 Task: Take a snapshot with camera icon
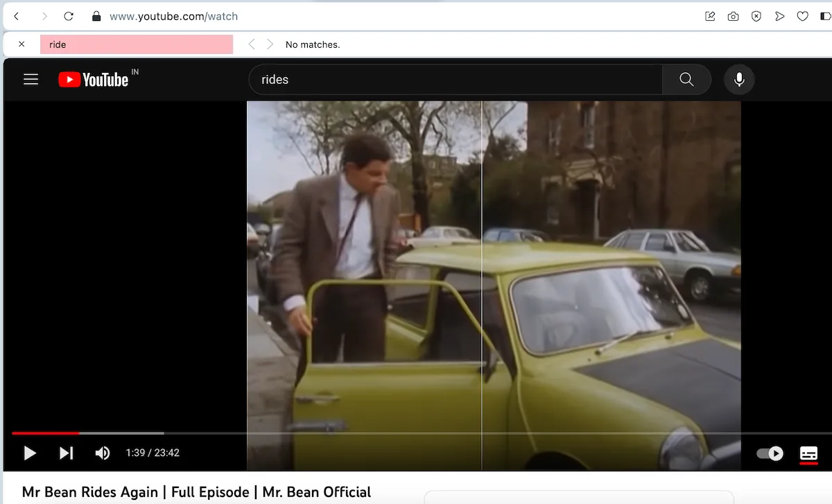733,16
